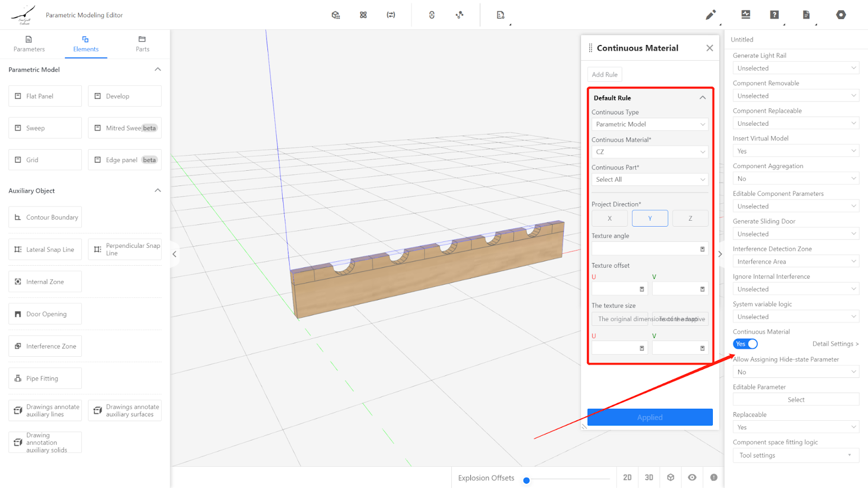
Task: Click the hexagon settings icon at top right
Action: 841,15
